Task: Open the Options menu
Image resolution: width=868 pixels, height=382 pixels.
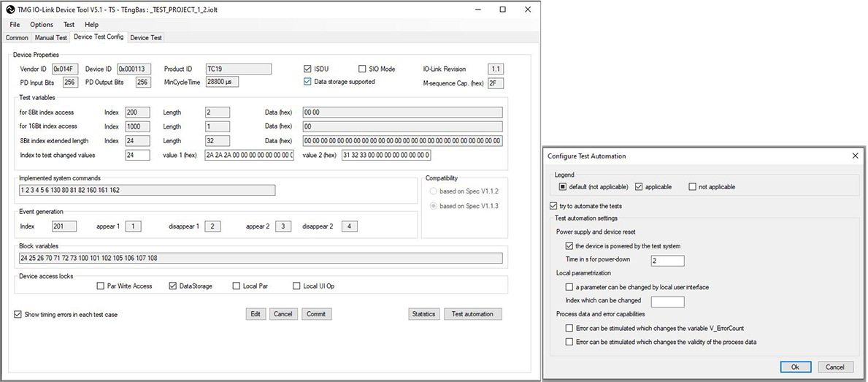Action: tap(42, 24)
